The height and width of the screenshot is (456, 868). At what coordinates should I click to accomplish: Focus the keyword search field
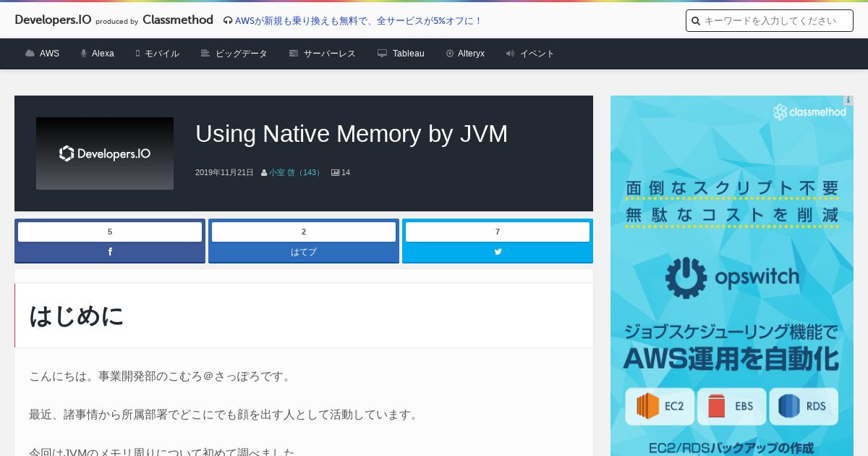(770, 21)
